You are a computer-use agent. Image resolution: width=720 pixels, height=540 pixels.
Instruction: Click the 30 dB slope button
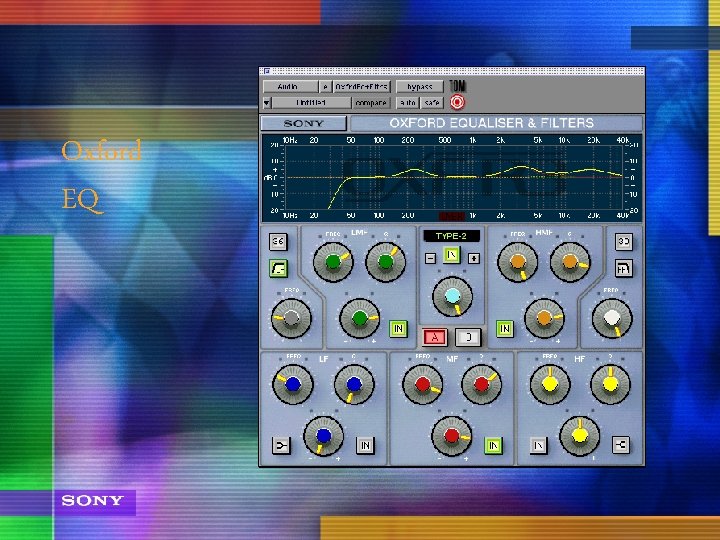point(624,242)
